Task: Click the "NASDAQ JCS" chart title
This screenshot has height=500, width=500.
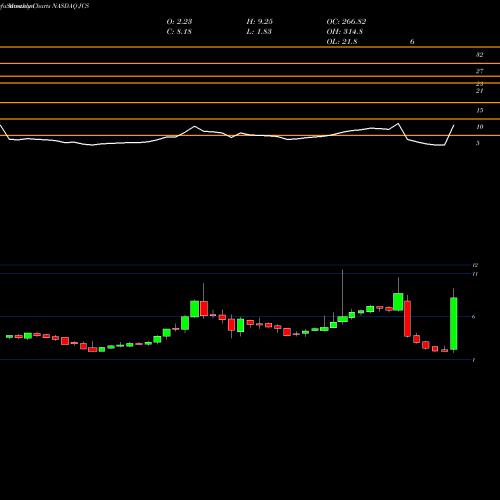Action: (71, 6)
